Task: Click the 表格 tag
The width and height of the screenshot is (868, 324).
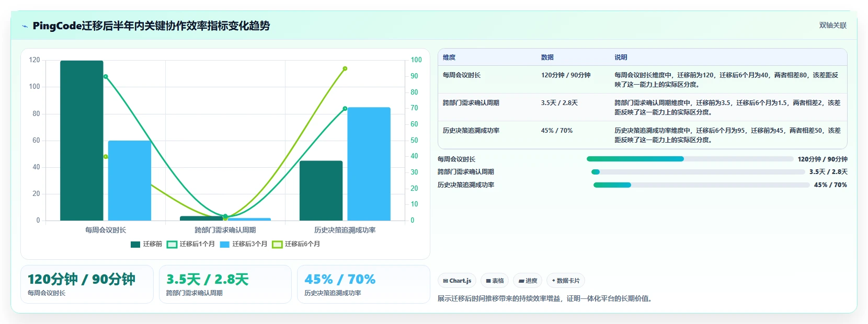Action: (495, 281)
